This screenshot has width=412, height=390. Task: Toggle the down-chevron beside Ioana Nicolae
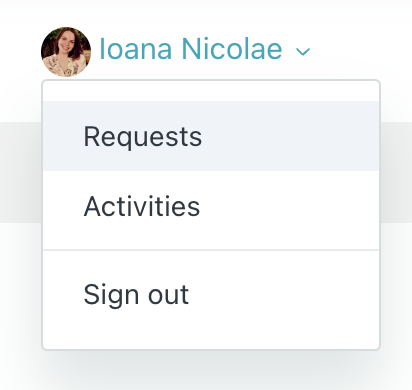(303, 52)
